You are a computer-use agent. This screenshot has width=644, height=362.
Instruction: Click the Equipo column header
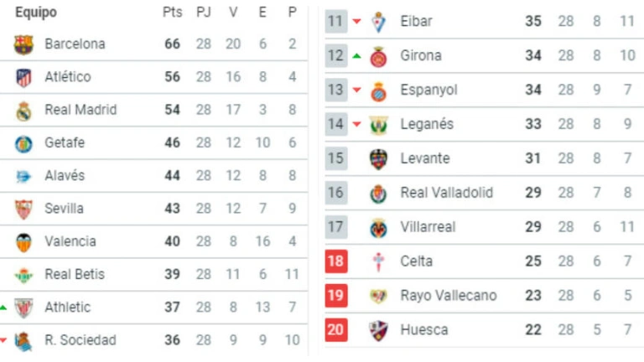[36, 13]
